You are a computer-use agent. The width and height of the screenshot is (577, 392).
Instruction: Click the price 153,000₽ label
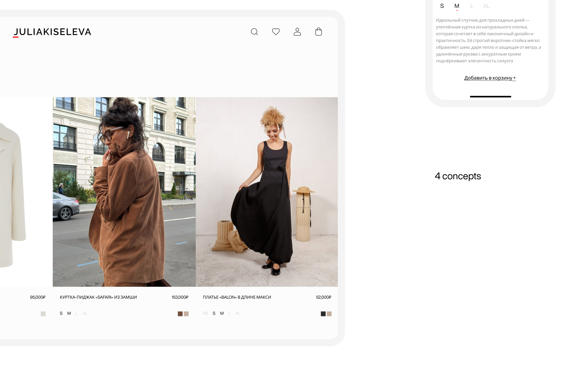[179, 297]
